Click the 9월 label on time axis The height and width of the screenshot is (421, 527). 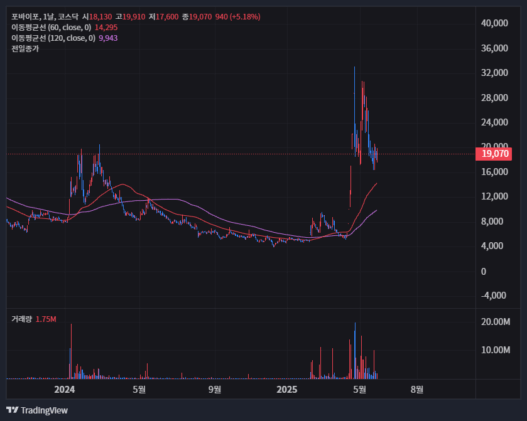[x=214, y=390]
